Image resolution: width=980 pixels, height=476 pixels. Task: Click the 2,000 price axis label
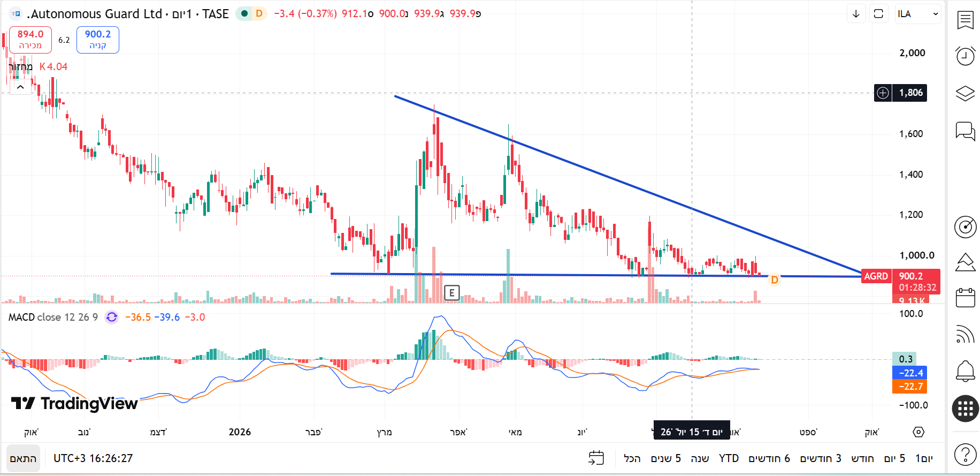click(x=912, y=53)
